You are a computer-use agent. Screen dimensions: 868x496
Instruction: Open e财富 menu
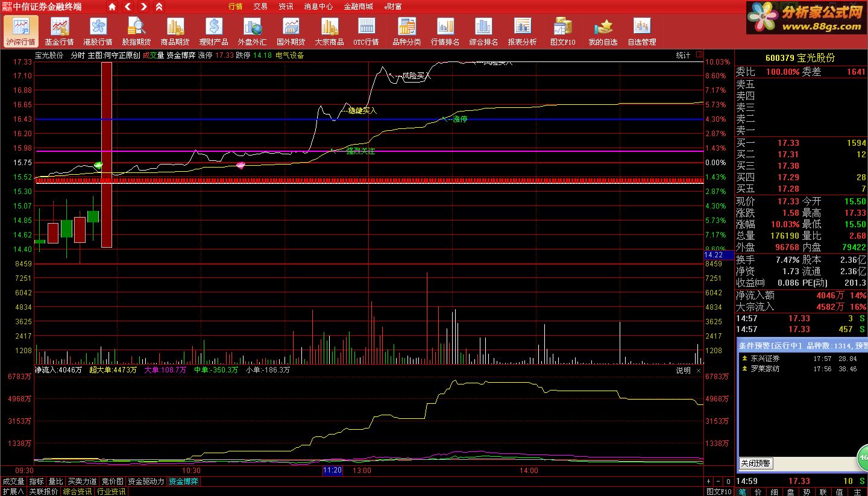click(393, 7)
